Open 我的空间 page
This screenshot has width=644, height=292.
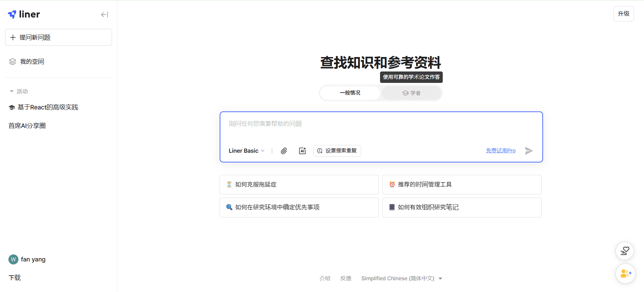point(32,62)
